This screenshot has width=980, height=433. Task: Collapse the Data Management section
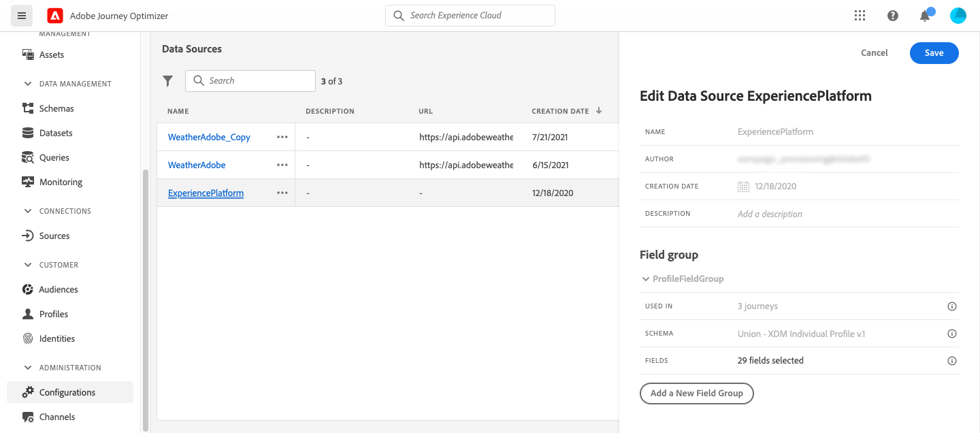pos(28,84)
